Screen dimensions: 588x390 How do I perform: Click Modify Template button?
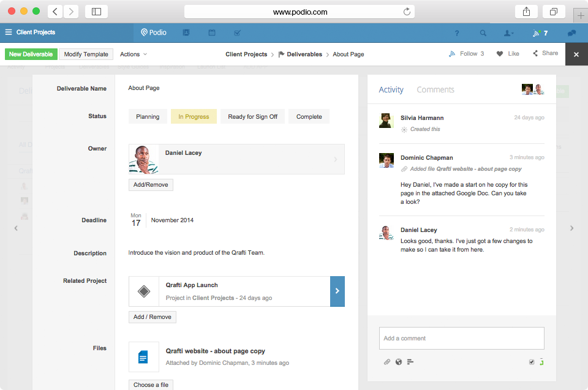86,54
